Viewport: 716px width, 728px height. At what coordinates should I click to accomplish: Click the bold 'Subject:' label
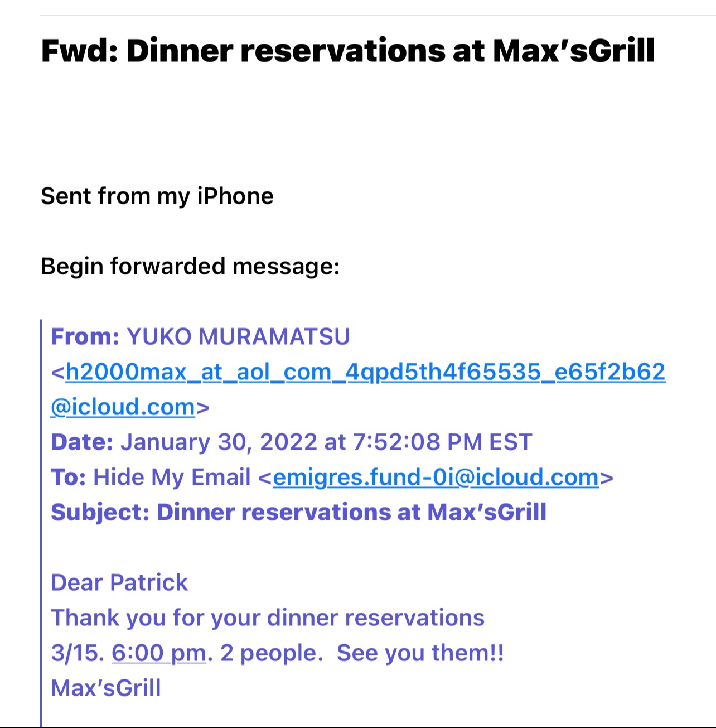click(x=100, y=513)
